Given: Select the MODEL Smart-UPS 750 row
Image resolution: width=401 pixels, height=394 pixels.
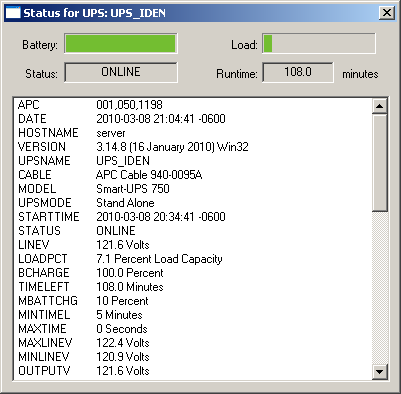Looking at the screenshot, I should 193,189.
